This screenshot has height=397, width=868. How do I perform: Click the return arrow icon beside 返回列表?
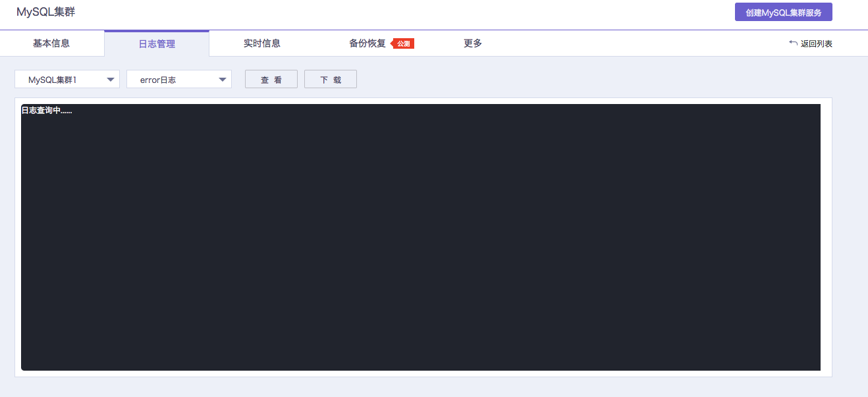coord(793,43)
